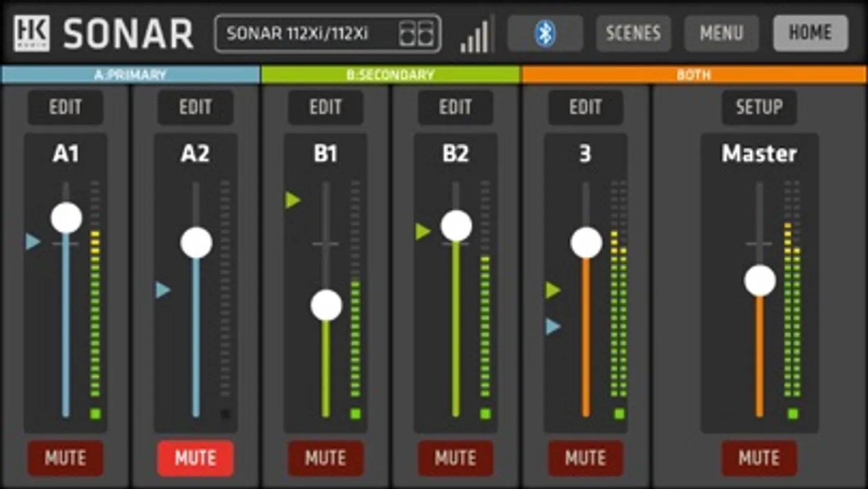
Task: Open EDIT for channel B2
Action: coord(455,107)
